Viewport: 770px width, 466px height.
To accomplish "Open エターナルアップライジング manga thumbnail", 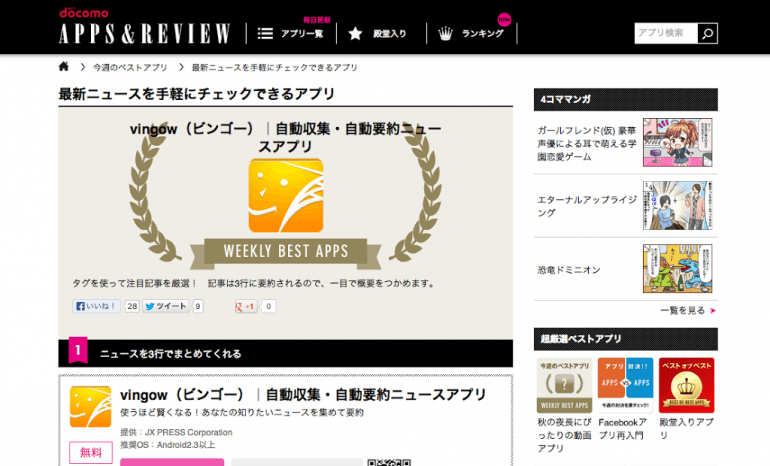I will (x=678, y=205).
